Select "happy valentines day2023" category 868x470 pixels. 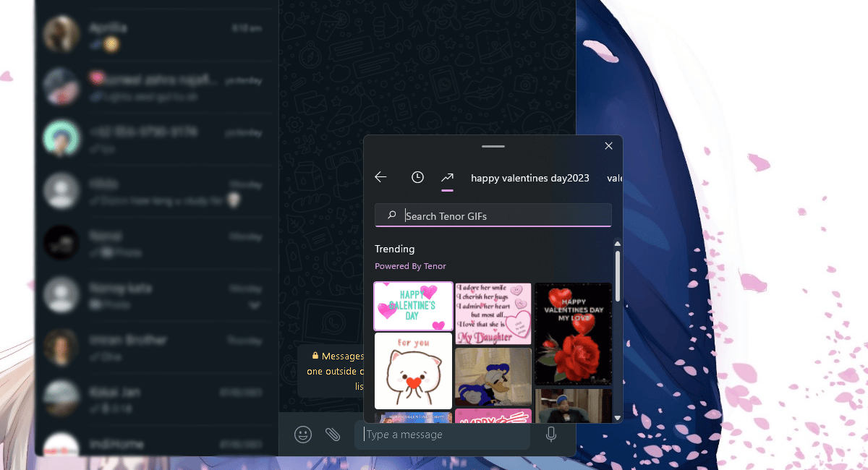click(529, 178)
